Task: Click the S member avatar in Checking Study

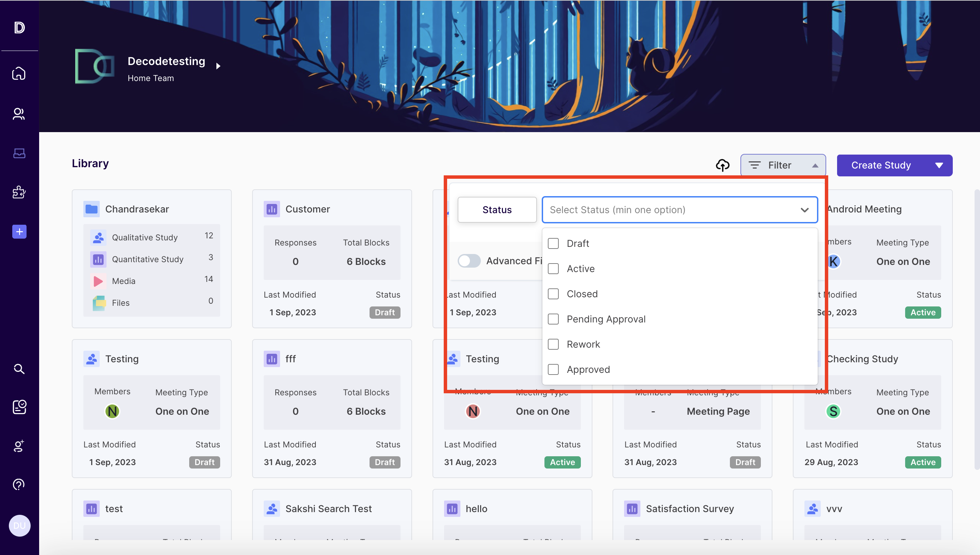Action: pyautogui.click(x=833, y=411)
